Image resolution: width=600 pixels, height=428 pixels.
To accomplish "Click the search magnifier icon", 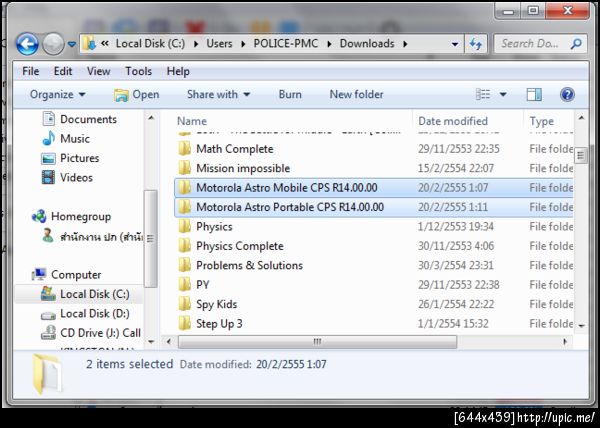I will coord(576,44).
